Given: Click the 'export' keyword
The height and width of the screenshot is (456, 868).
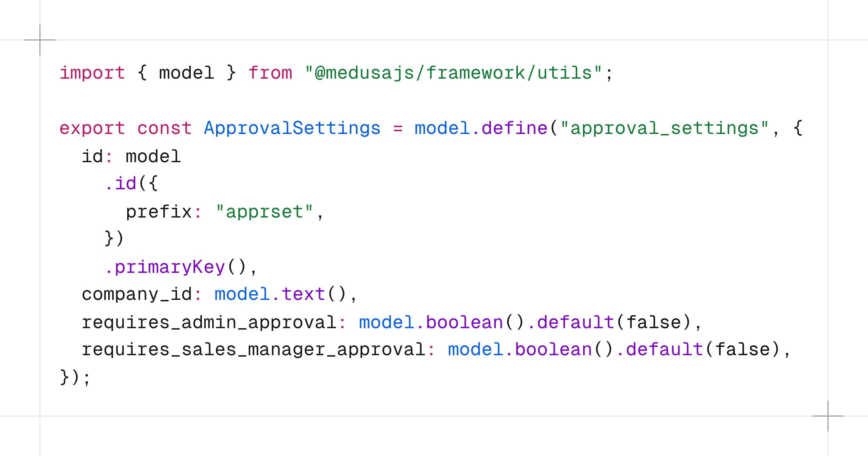Looking at the screenshot, I should coord(92,129).
